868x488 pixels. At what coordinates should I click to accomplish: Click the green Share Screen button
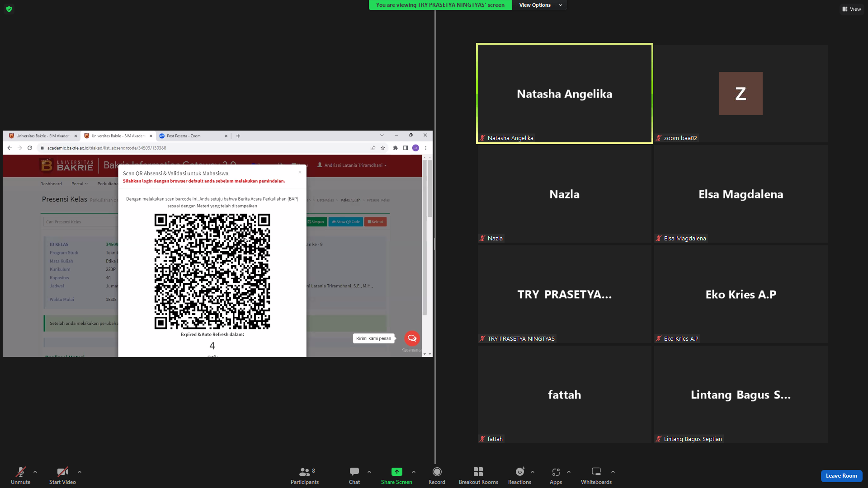pyautogui.click(x=396, y=475)
